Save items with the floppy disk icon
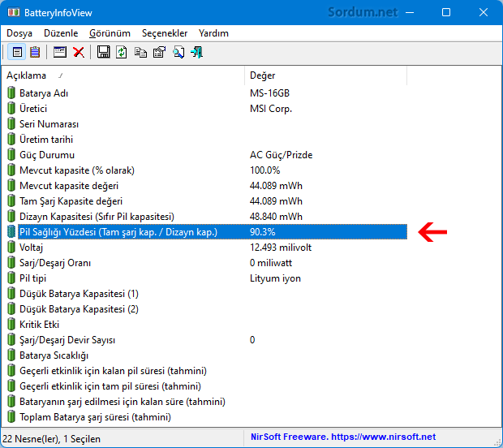 click(x=103, y=52)
